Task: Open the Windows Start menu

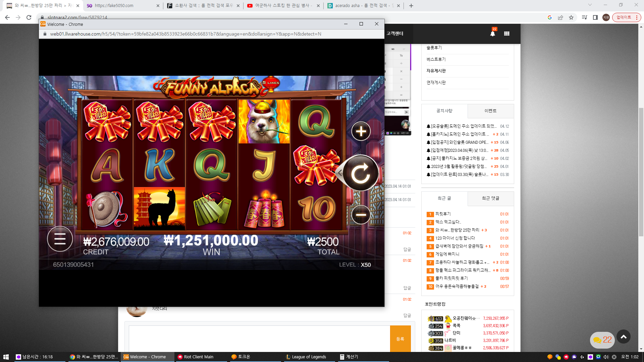Action: (6, 357)
